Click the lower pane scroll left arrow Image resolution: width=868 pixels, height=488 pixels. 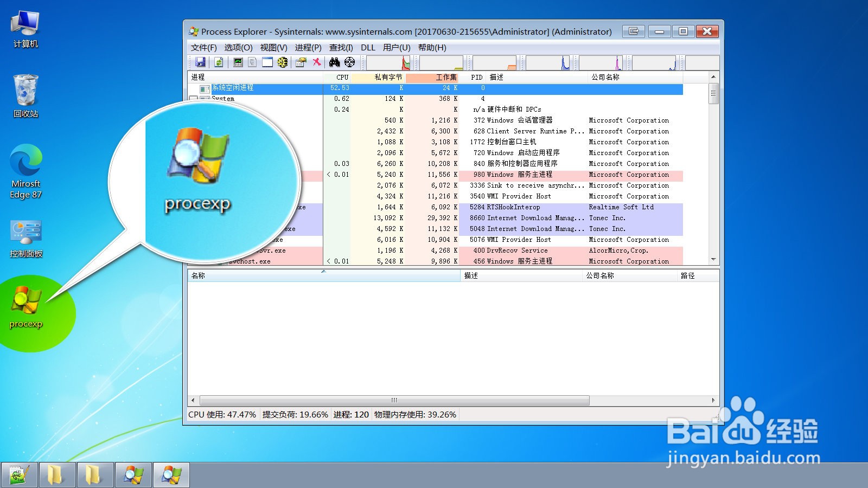click(x=193, y=400)
